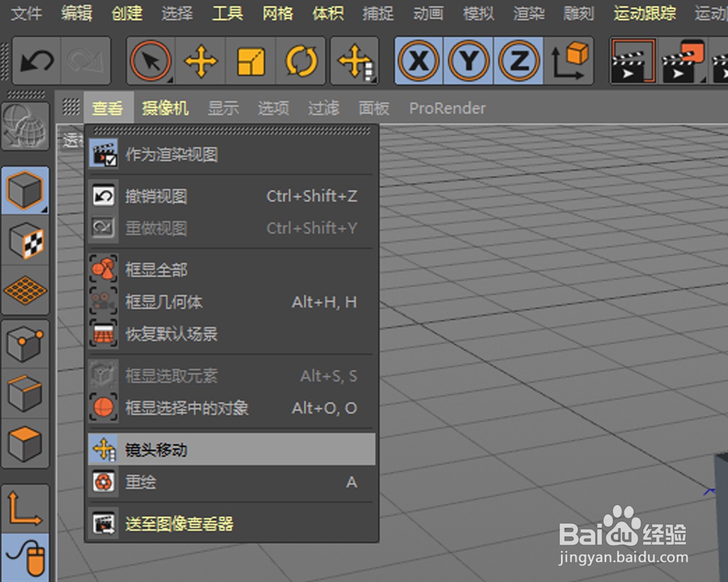
Task: Enable Model mode cube icon
Action: tap(25, 190)
